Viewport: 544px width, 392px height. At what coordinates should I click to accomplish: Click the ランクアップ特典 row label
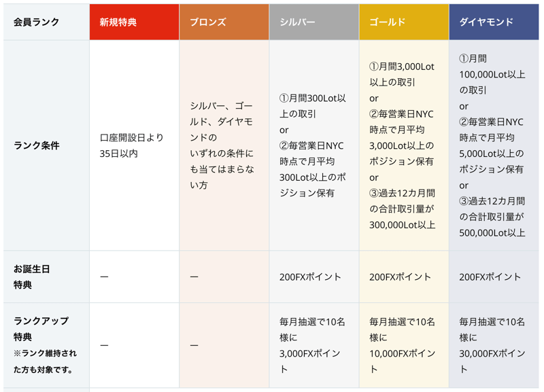point(41,329)
